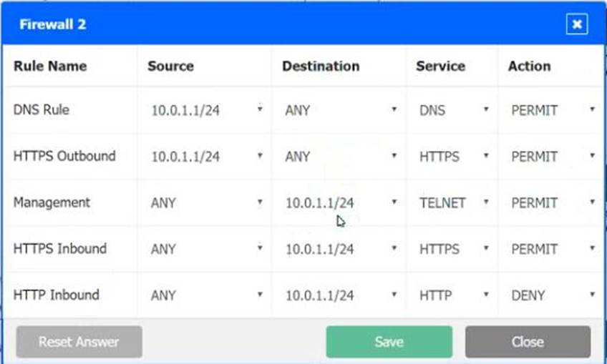Open Management rule action dropdown
The height and width of the screenshot is (364, 607).
coord(553,202)
